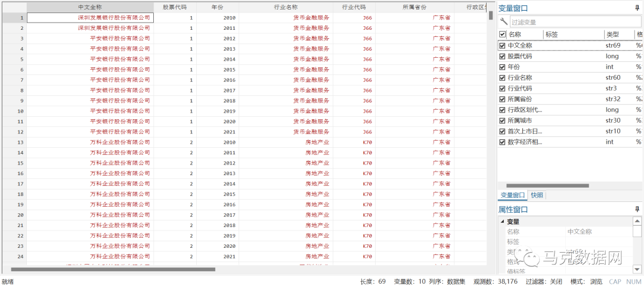Collapse the 变量 section in properties
Image resolution: width=644 pixels, height=286 pixels.
pyautogui.click(x=502, y=222)
